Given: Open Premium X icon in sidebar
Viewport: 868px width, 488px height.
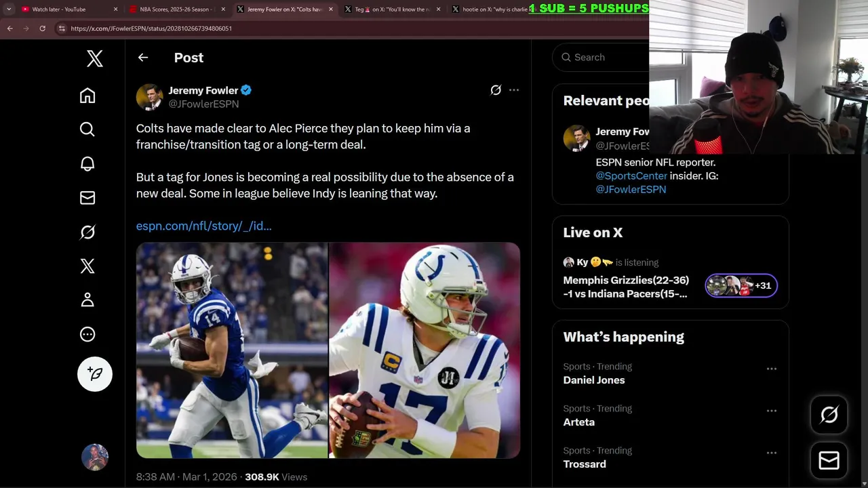Looking at the screenshot, I should [87, 266].
